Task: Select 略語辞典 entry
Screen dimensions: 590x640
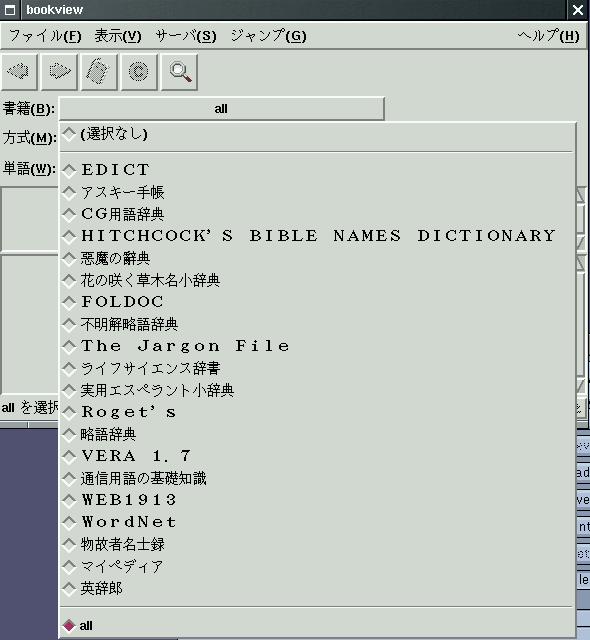Action: (x=316, y=434)
